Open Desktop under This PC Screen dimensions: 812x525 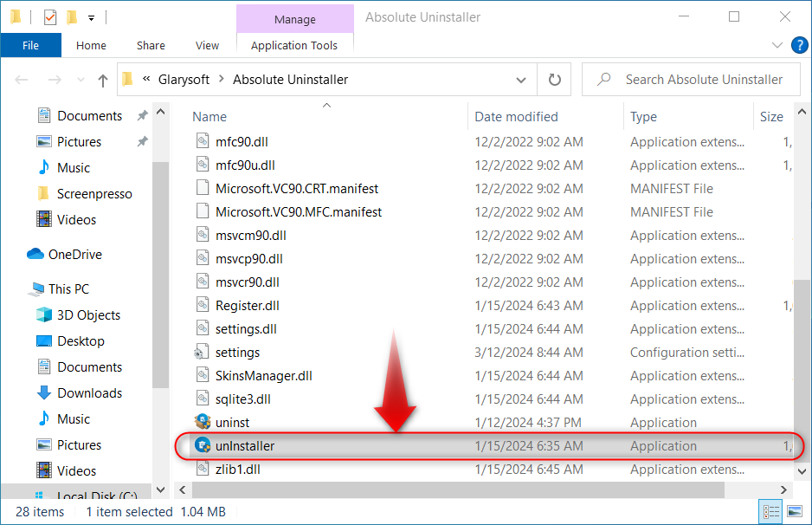[x=81, y=341]
